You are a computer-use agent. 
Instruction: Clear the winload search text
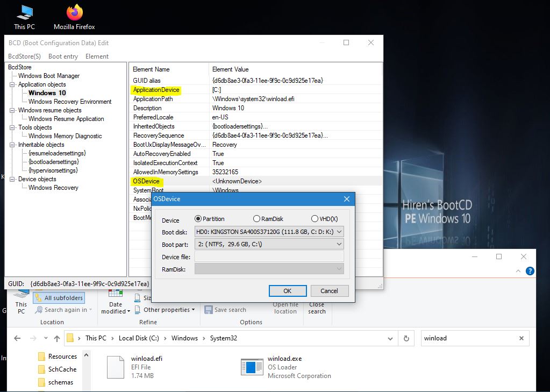click(521, 338)
